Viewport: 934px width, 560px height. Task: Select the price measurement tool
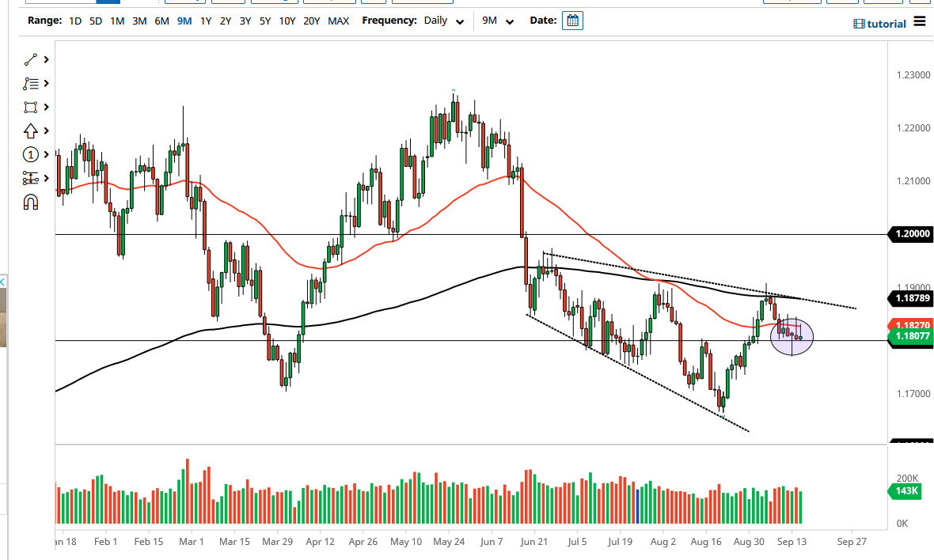(x=31, y=178)
